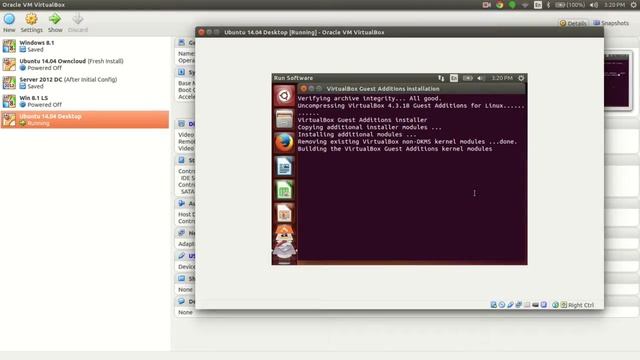Screen dimensions: 640x360
Task: Click the guest battery indicator icon
Action: [467, 78]
